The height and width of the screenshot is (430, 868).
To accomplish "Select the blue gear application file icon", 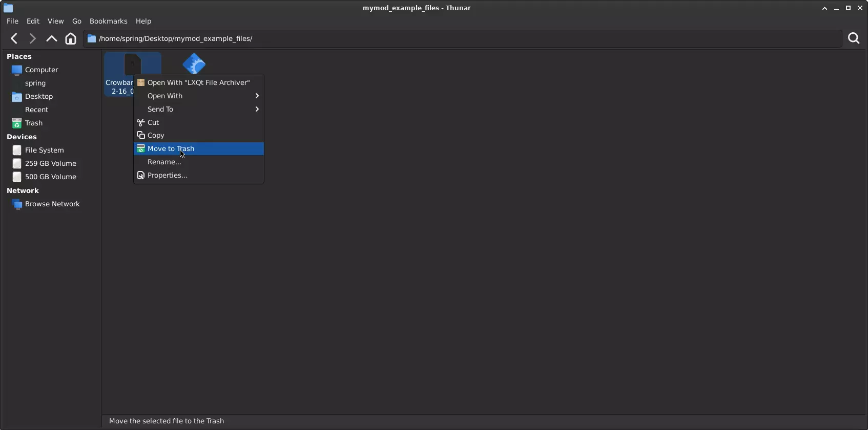I will (194, 63).
